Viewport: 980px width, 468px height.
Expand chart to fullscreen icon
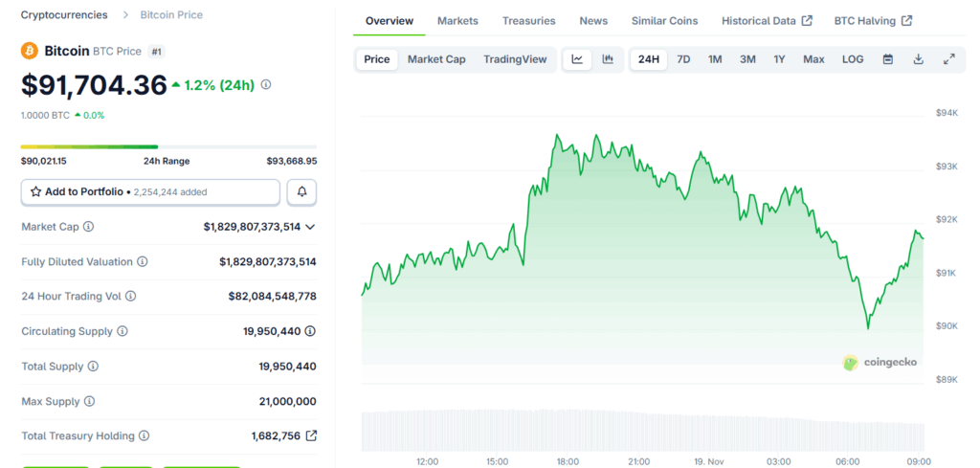[948, 59]
